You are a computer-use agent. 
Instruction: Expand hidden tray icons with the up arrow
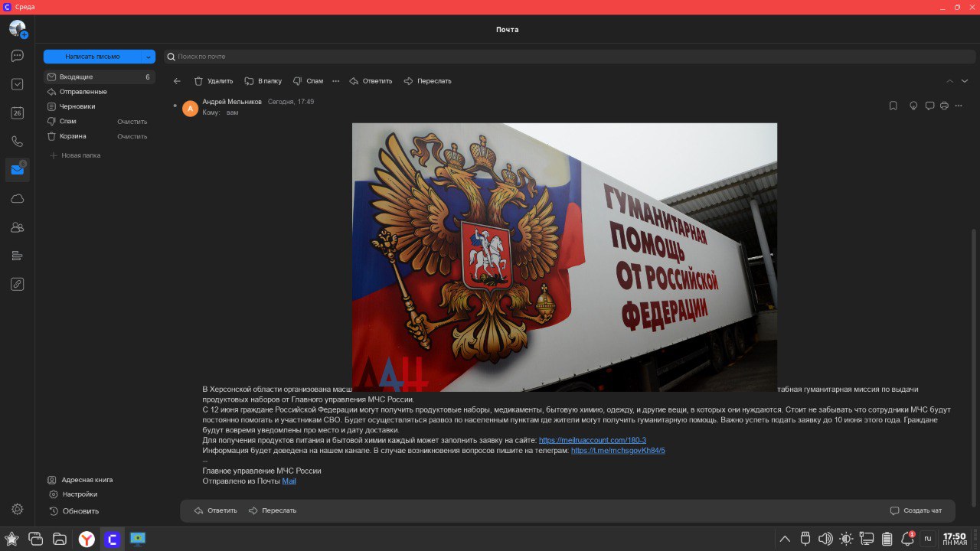(x=785, y=539)
